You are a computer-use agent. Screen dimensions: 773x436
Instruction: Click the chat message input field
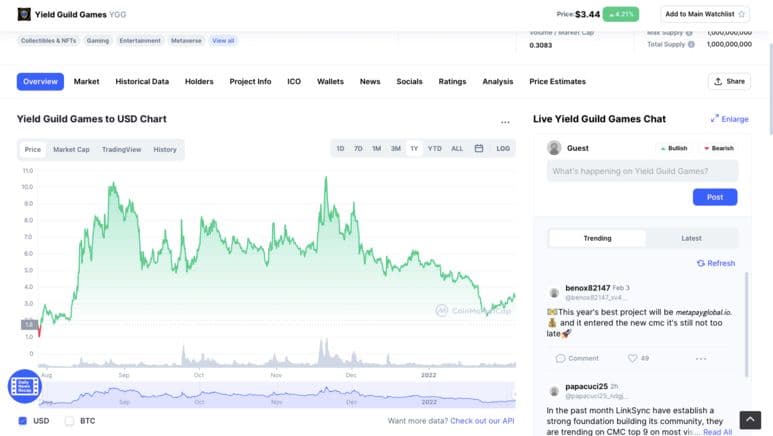(642, 172)
